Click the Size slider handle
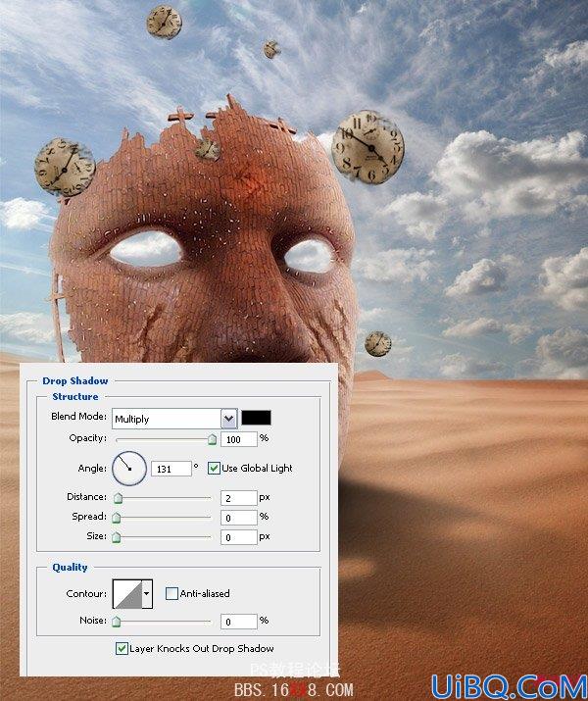This screenshot has height=701, width=588. 117,537
